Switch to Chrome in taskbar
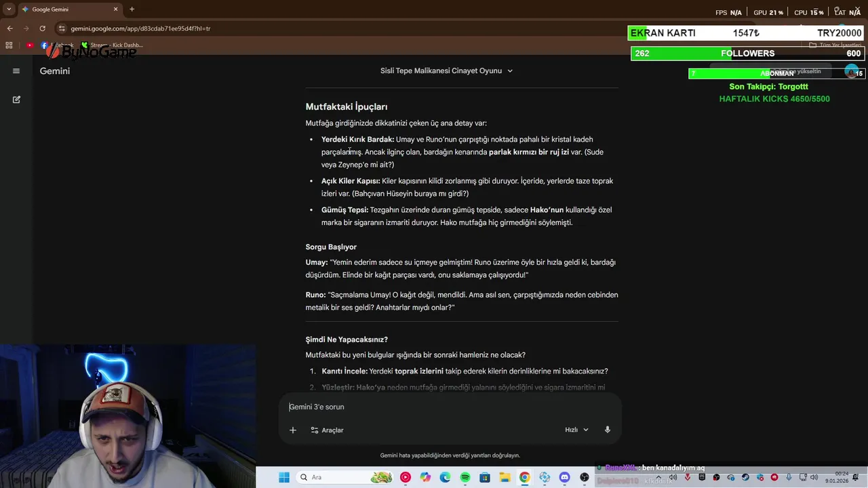Screen dimensions: 868x488 525,477
